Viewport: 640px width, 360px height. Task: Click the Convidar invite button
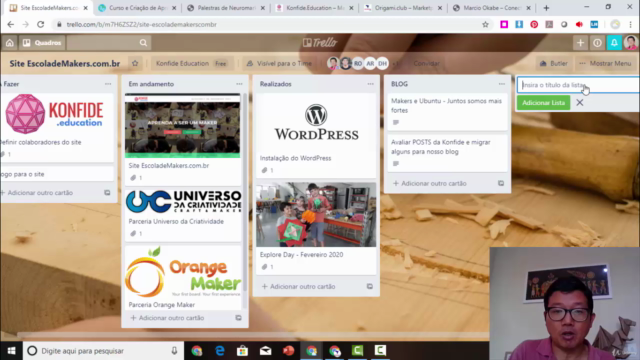click(x=426, y=63)
